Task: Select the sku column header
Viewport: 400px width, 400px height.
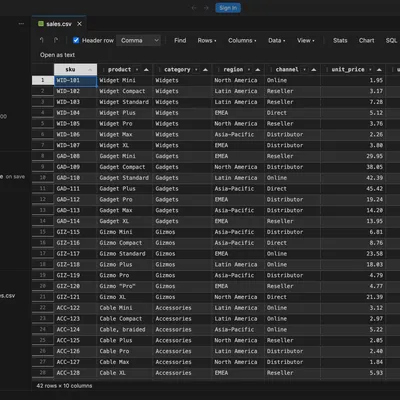Action: [x=76, y=69]
